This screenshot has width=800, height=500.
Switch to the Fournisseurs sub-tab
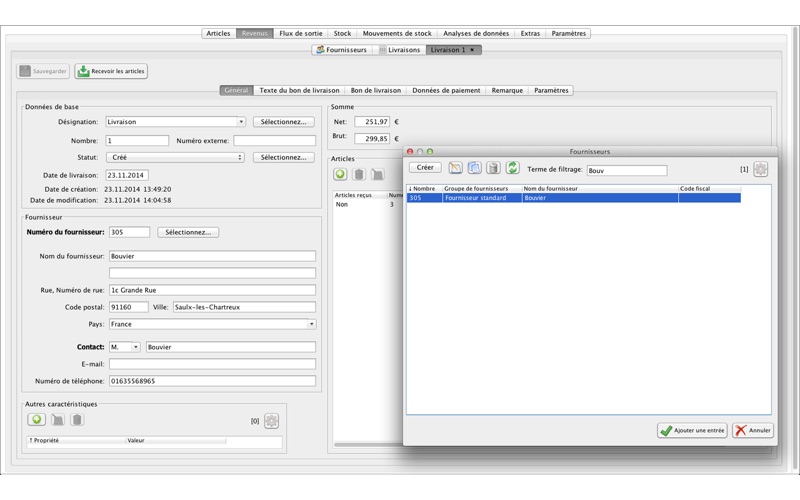click(x=341, y=50)
